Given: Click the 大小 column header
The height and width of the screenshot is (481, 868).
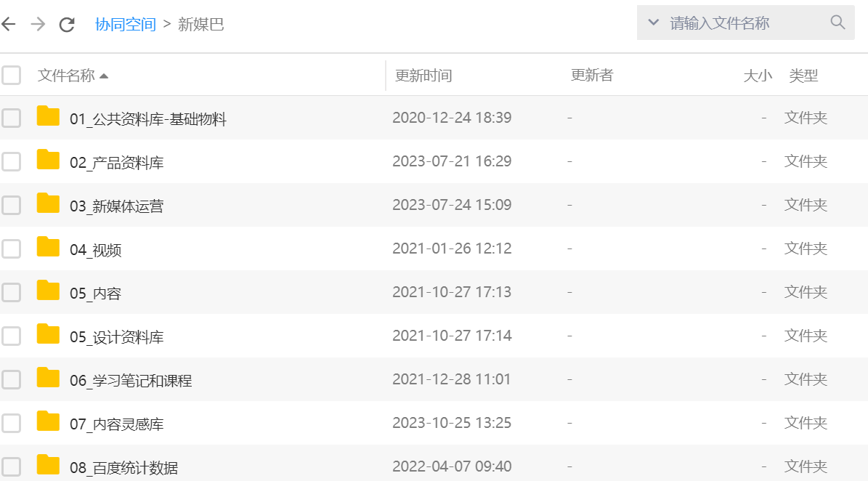Looking at the screenshot, I should pos(757,76).
